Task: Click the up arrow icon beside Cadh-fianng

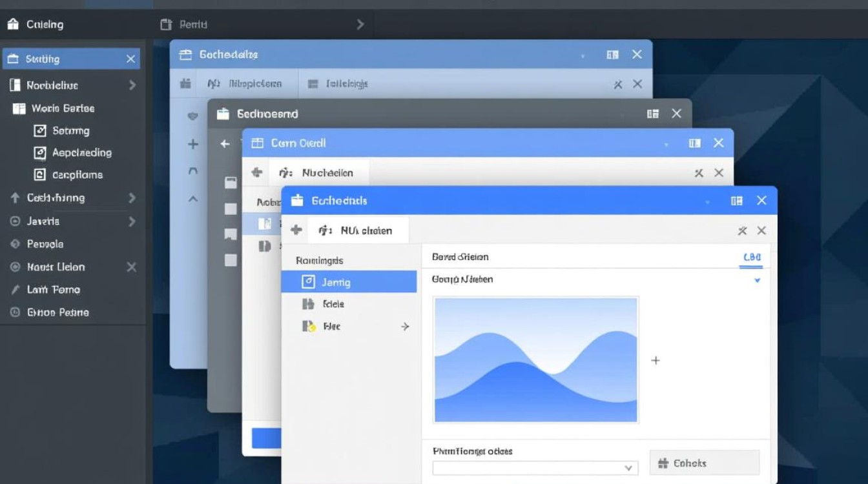Action: click(15, 198)
